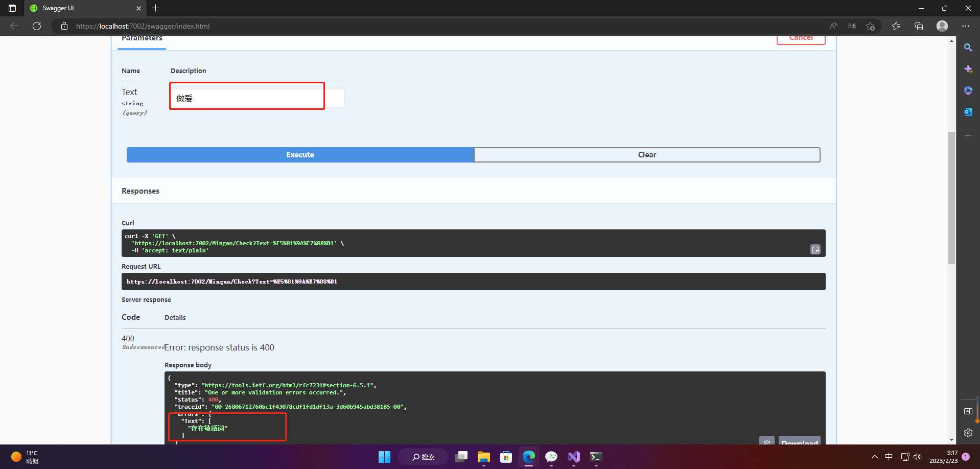The image size is (980, 469).
Task: Start read aloud from the address bar
Action: click(x=833, y=26)
